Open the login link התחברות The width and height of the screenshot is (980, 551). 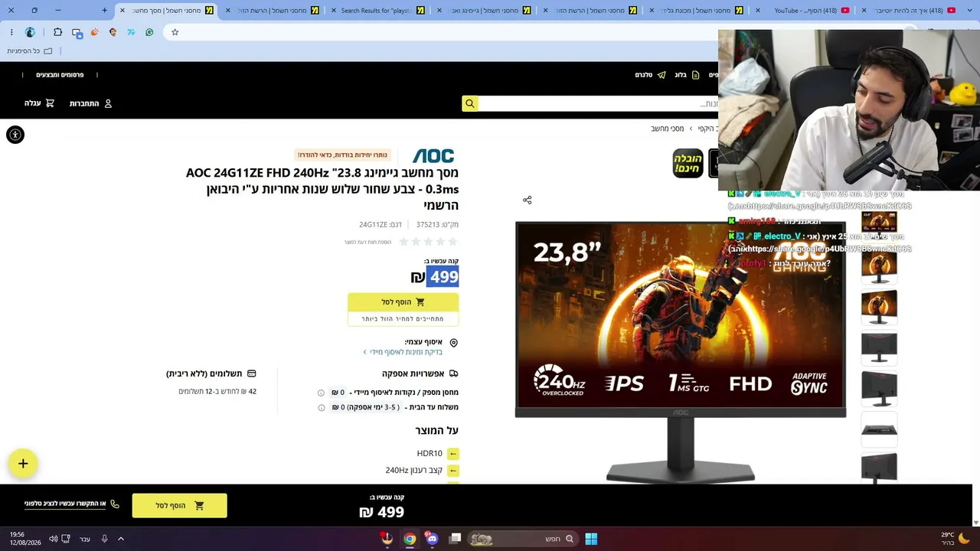(90, 103)
